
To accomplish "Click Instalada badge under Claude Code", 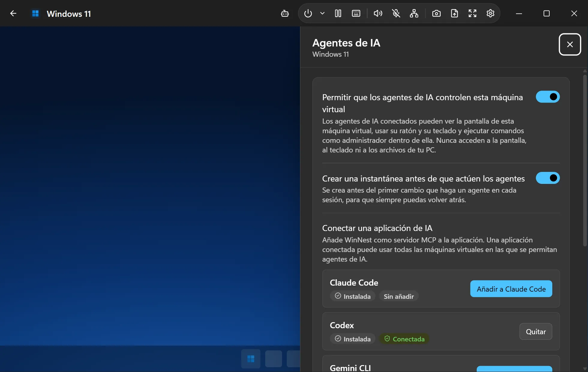I will (352, 296).
